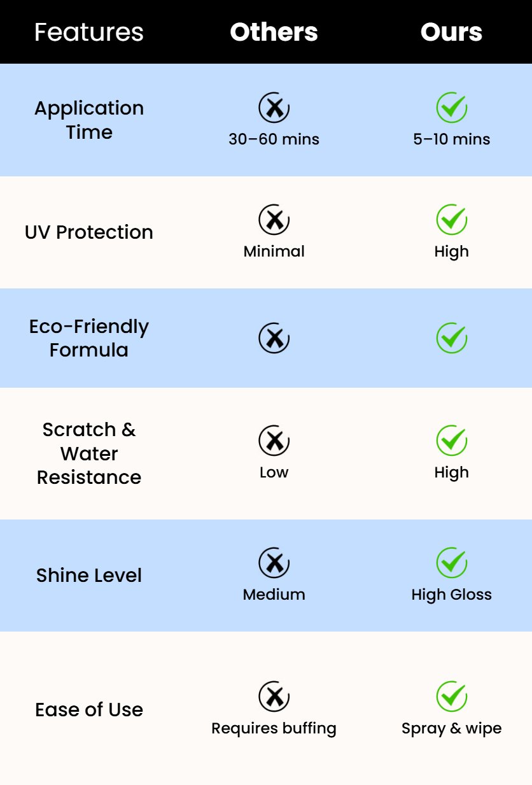Select the X icon above Requires buffing
Viewport: 532px width, 785px height.
[x=274, y=697]
